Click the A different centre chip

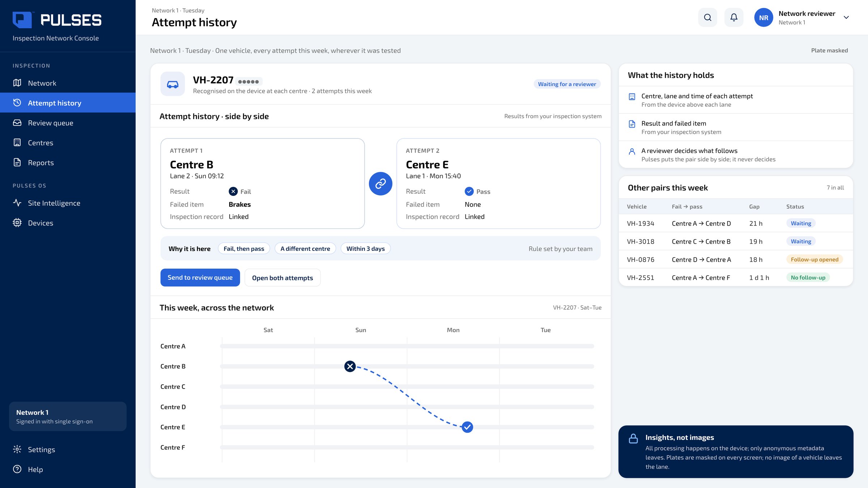tap(305, 249)
